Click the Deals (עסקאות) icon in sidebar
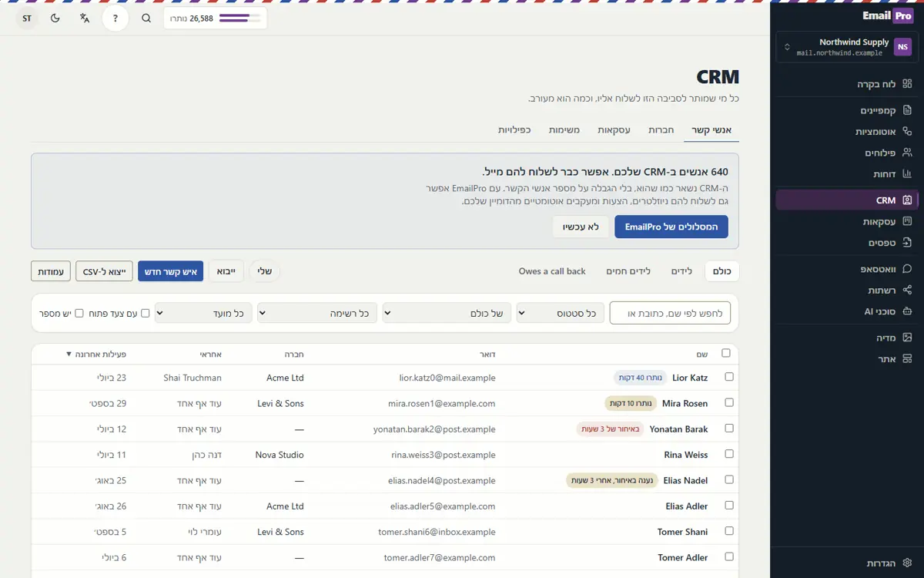 [907, 222]
